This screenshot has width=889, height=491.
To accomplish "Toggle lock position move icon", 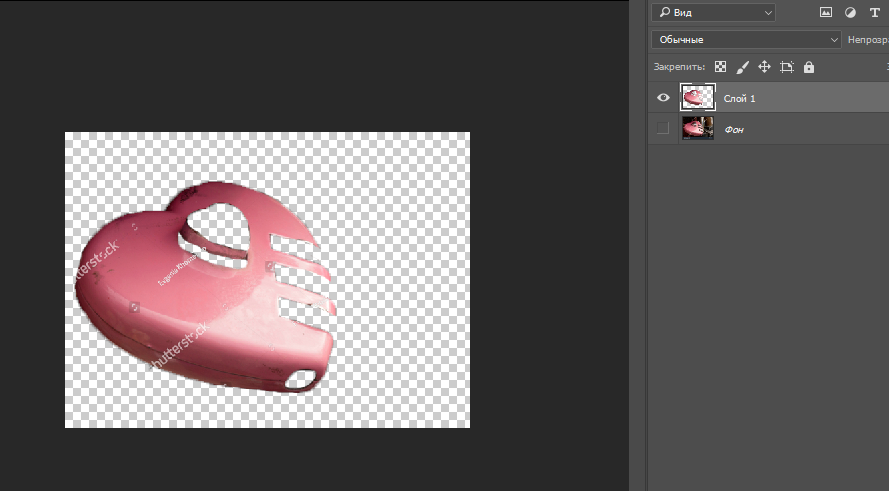I will coord(764,67).
